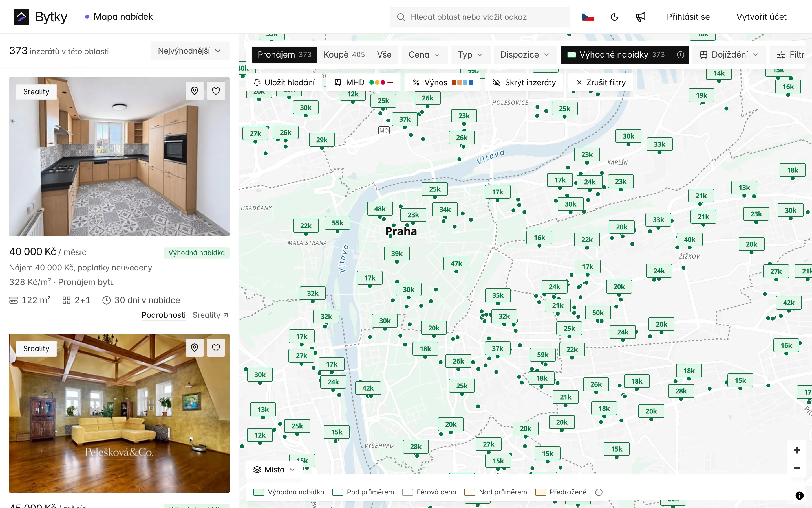Open the legend info icon beside Předražené

599,492
